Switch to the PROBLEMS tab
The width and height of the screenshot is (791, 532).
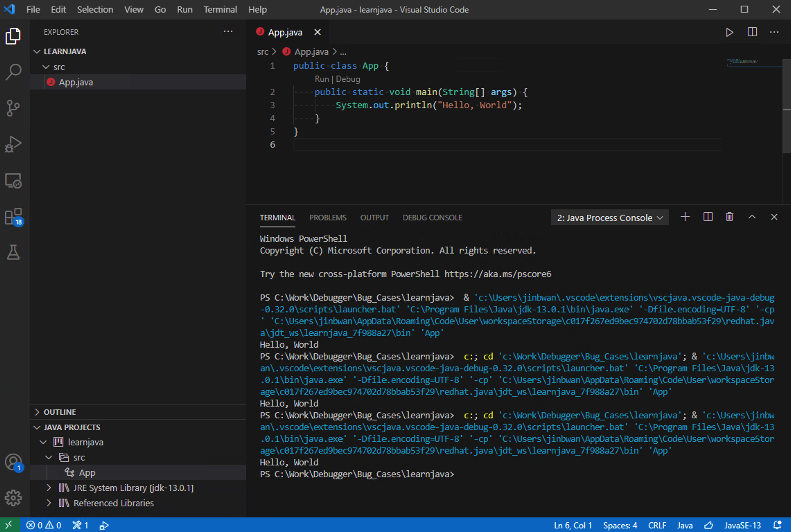tap(328, 218)
